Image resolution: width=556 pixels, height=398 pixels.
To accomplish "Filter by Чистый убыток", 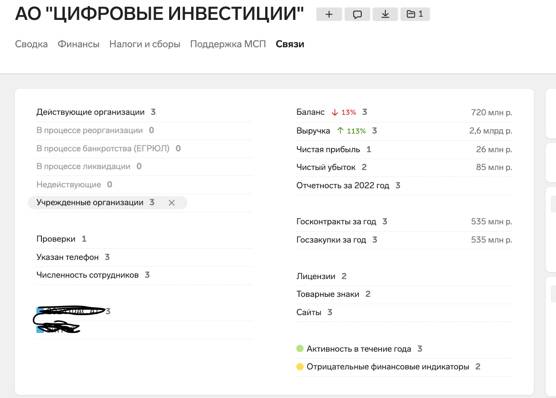I will 404,167.
